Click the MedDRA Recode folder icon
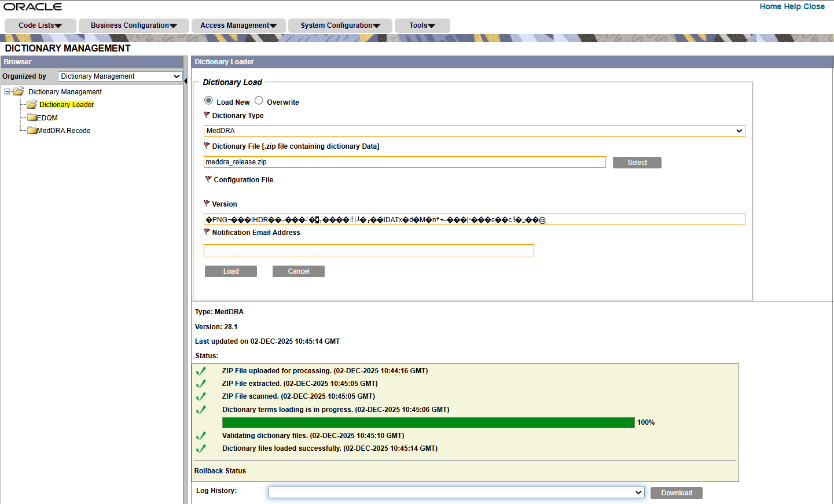834x504 pixels. [x=32, y=130]
